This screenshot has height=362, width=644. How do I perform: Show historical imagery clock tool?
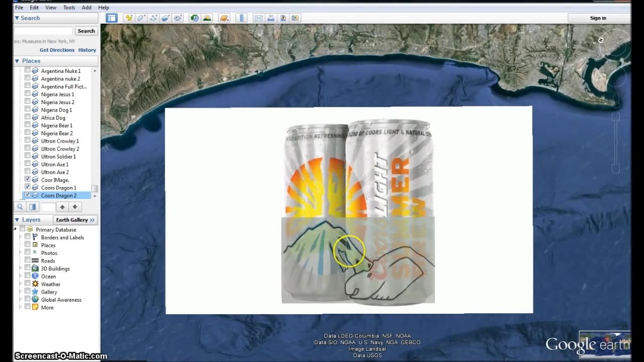(x=194, y=18)
